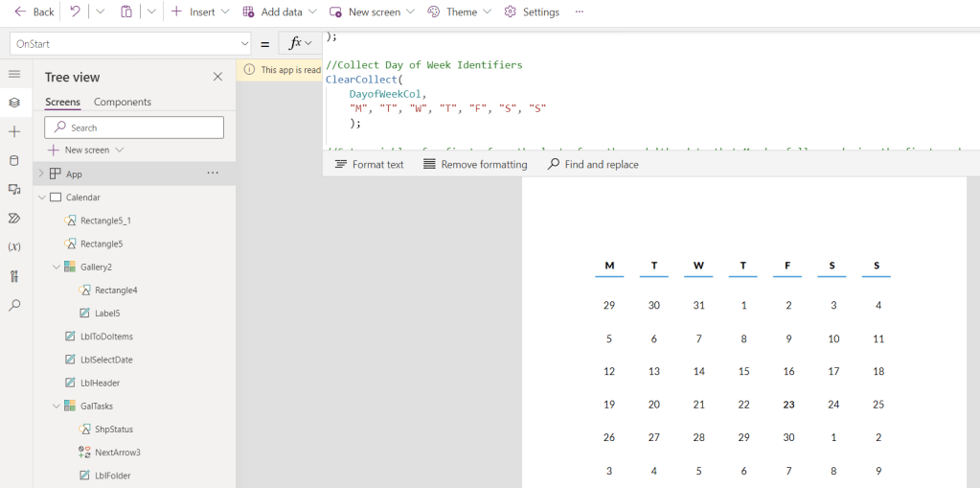Click the Back arrow button
Image resolution: width=980 pixels, height=488 pixels.
34,12
